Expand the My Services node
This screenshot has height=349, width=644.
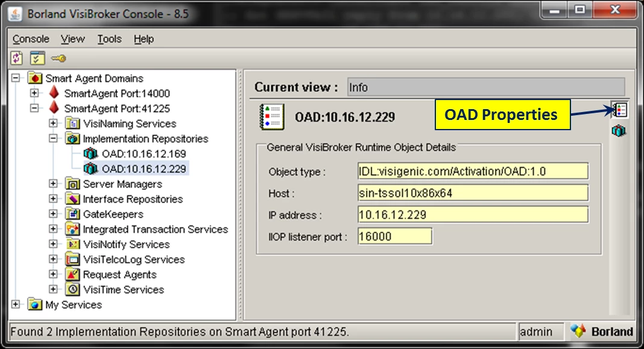pyautogui.click(x=16, y=304)
